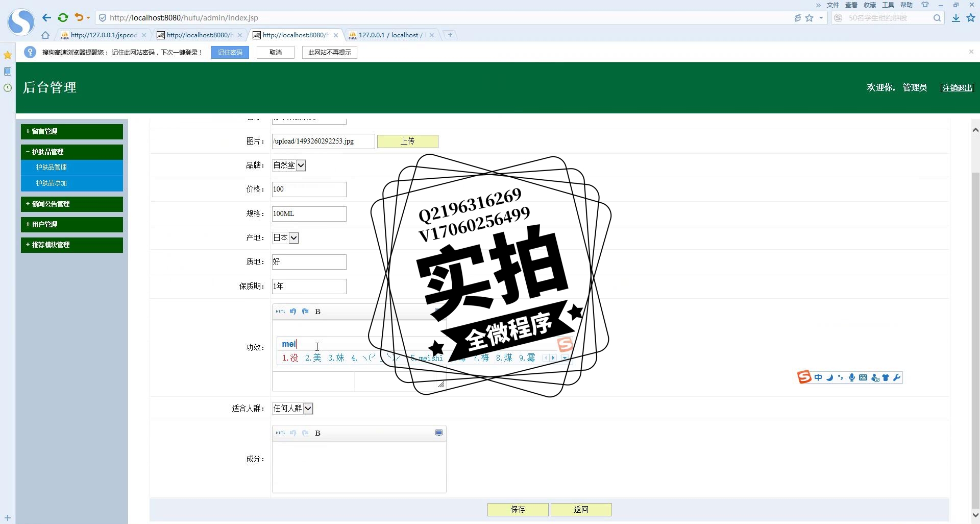Open the 适合人群 dropdown showing 任何人群
The width and height of the screenshot is (980, 524).
[x=292, y=408]
